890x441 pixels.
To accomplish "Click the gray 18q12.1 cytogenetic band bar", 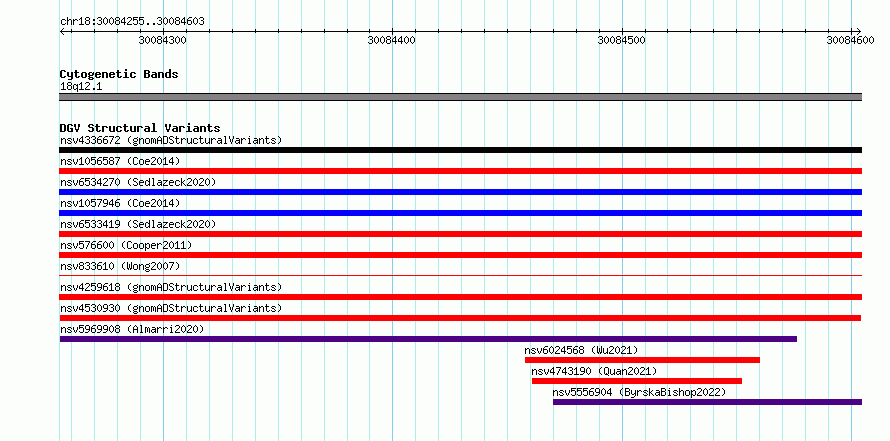I will [x=460, y=97].
